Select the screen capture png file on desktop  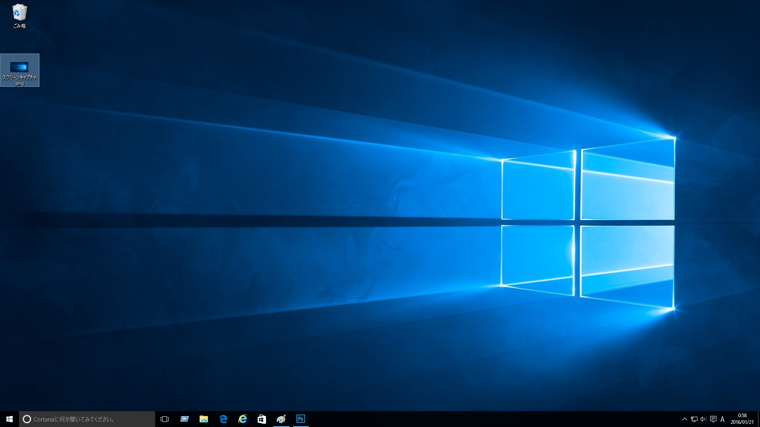tap(19, 70)
